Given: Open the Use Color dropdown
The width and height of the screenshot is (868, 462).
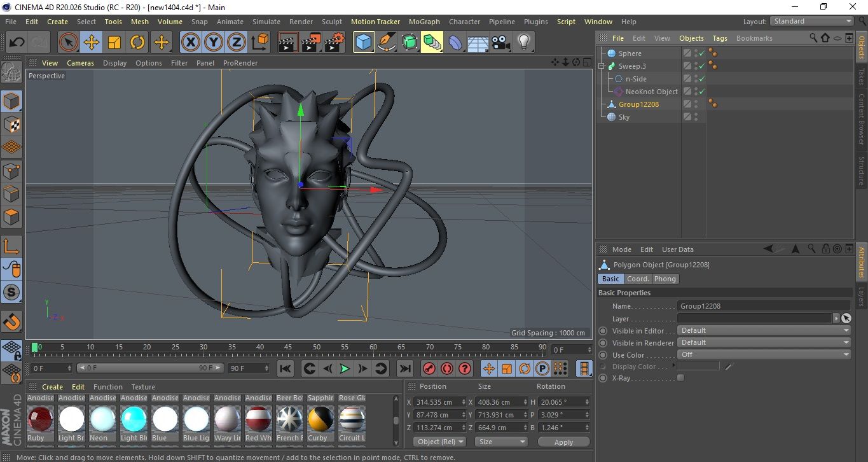Looking at the screenshot, I should pyautogui.click(x=764, y=354).
